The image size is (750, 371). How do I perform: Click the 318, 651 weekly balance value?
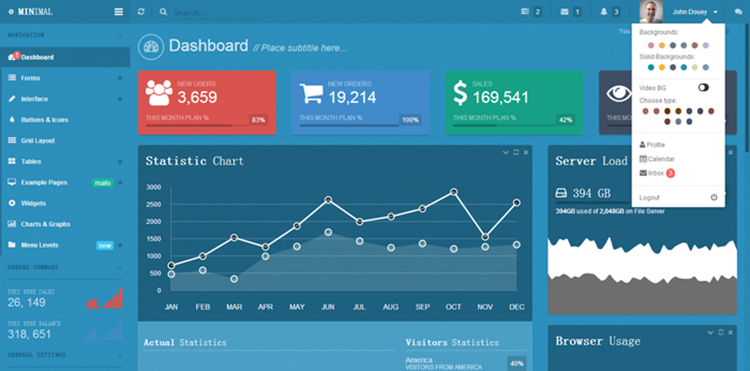click(x=29, y=334)
